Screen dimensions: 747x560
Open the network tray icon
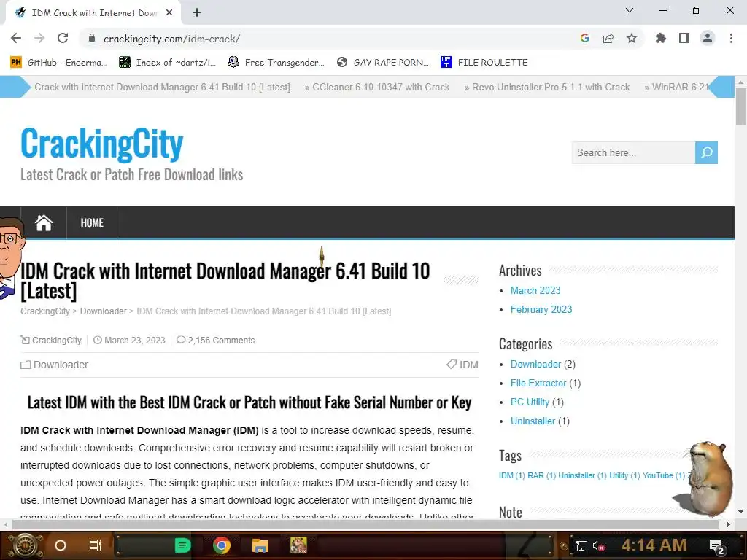pos(581,546)
